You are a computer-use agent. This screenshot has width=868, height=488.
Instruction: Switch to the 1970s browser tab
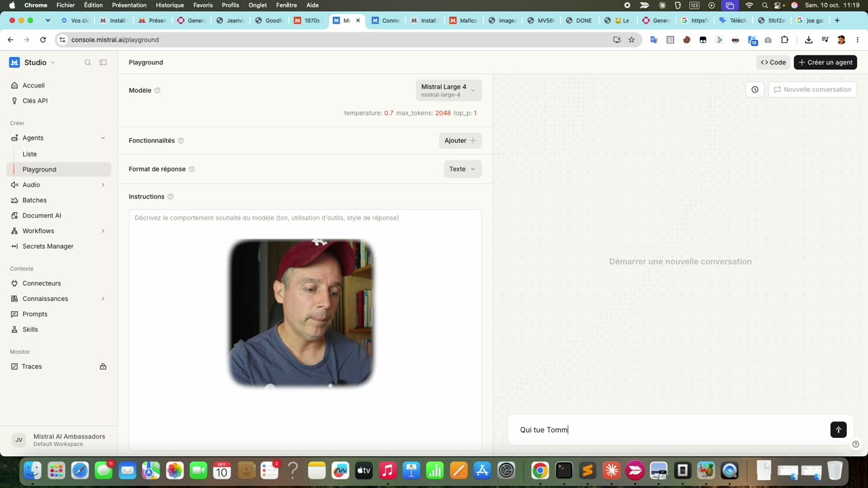click(x=307, y=20)
